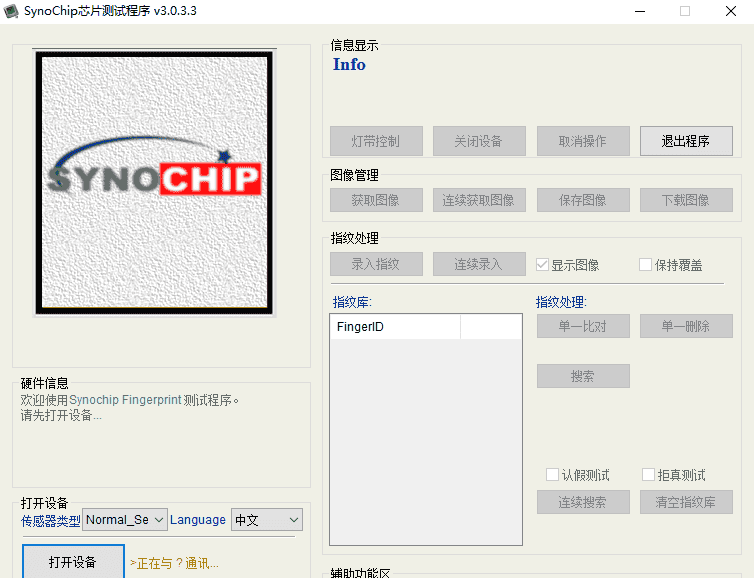
Task: Close the SynoChip window
Action: [x=731, y=11]
